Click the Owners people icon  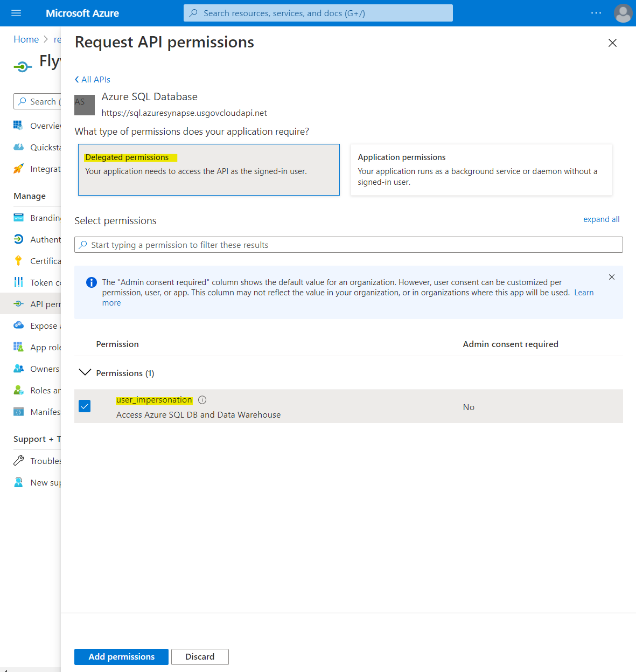[18, 369]
